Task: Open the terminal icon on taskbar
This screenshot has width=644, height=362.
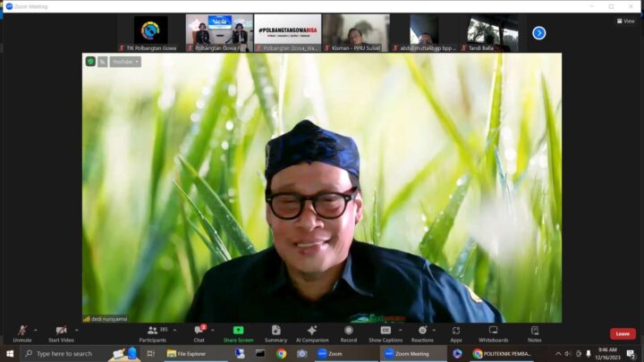Action: pyautogui.click(x=260, y=353)
